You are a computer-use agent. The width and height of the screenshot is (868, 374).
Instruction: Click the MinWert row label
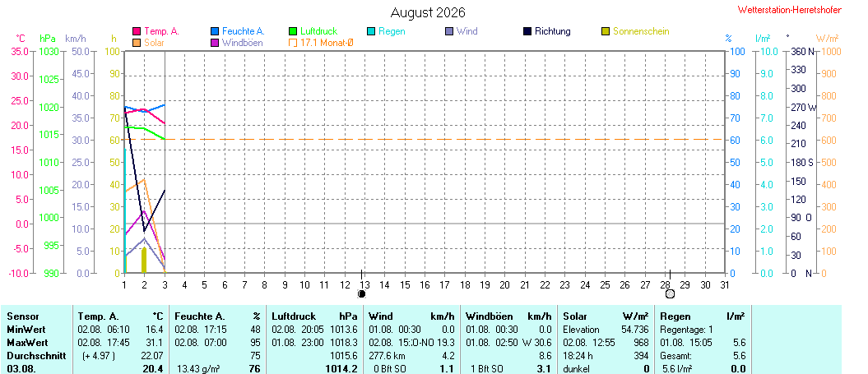coord(26,329)
